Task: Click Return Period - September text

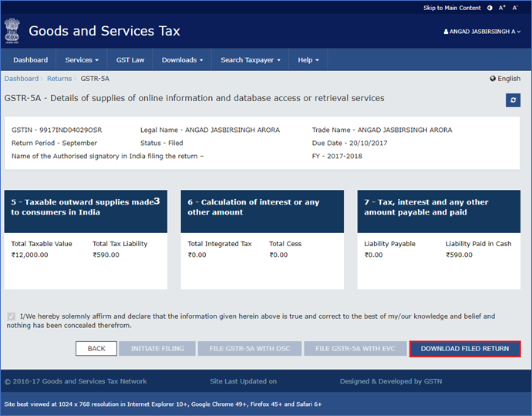Action: point(54,143)
